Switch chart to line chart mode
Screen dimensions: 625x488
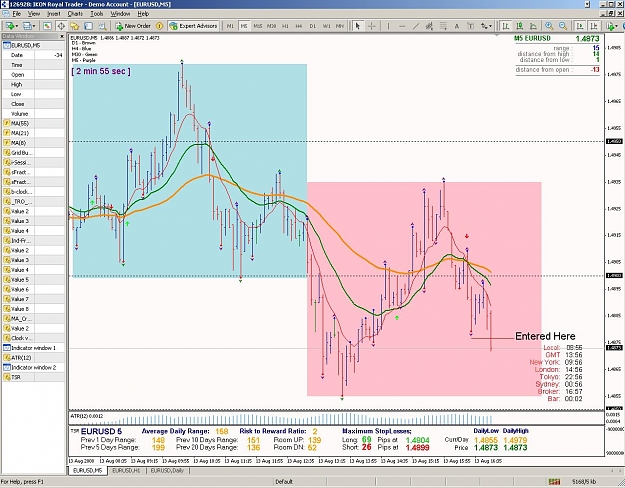pyautogui.click(x=533, y=26)
